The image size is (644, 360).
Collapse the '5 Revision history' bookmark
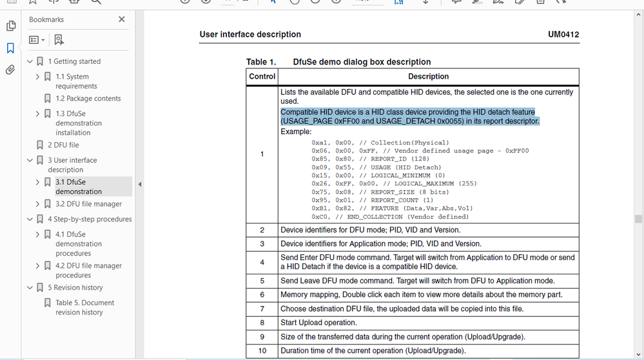coord(30,287)
